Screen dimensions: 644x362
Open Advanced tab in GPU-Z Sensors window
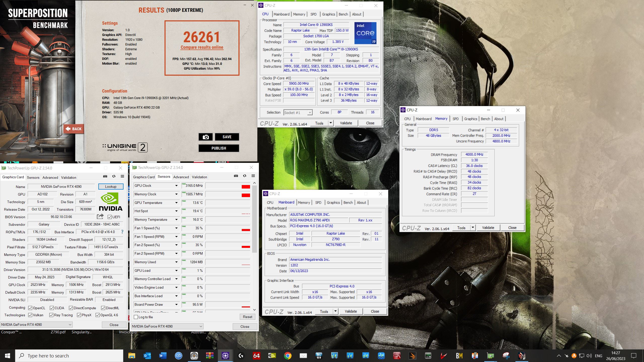coord(181,177)
